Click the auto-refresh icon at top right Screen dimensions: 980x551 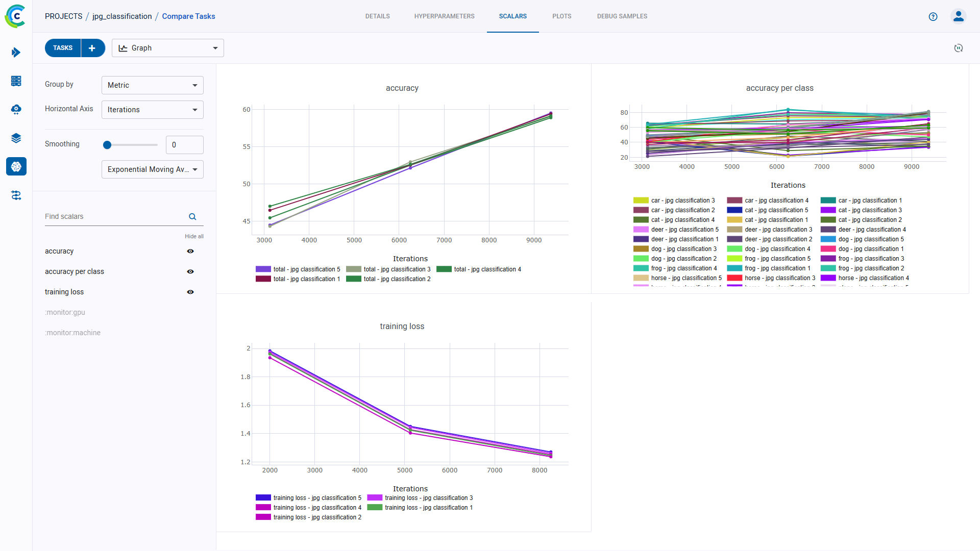[x=959, y=48]
